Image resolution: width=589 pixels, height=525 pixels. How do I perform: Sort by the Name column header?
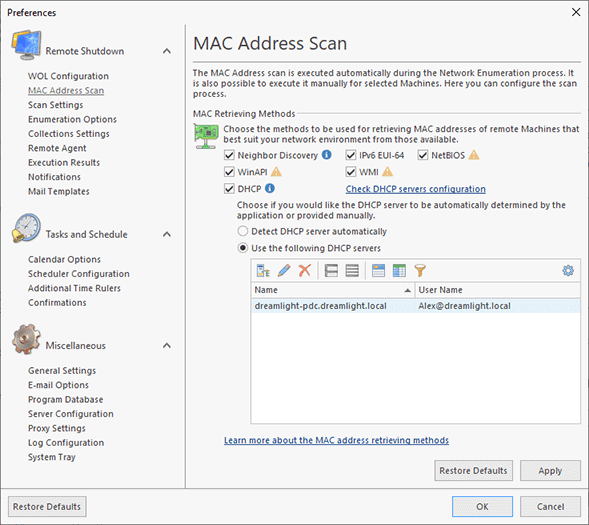click(333, 290)
